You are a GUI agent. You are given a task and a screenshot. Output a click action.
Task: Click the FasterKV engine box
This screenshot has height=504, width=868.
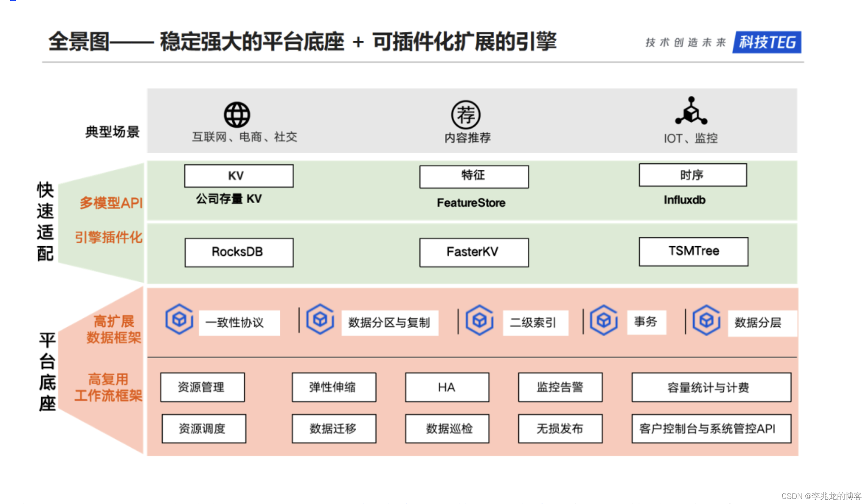[474, 252]
